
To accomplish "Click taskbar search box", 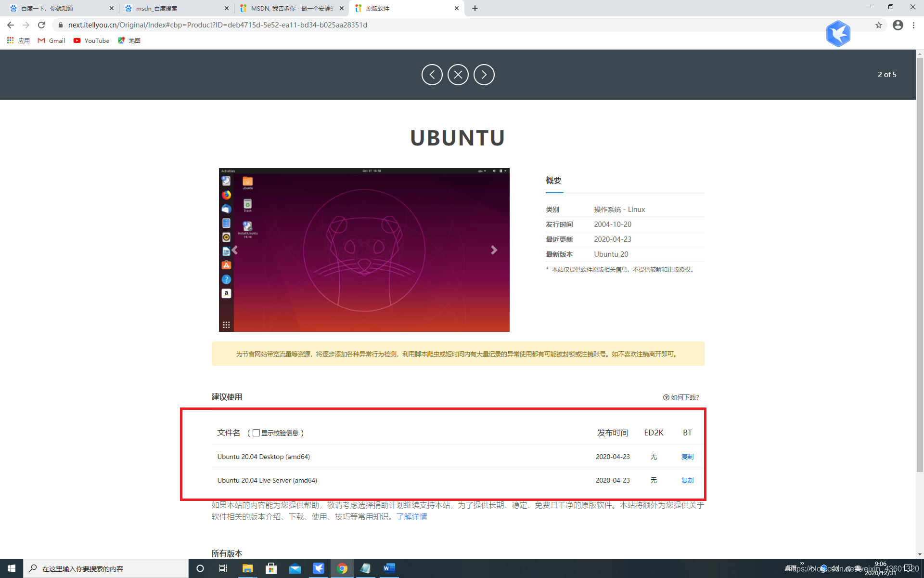I will tap(106, 568).
